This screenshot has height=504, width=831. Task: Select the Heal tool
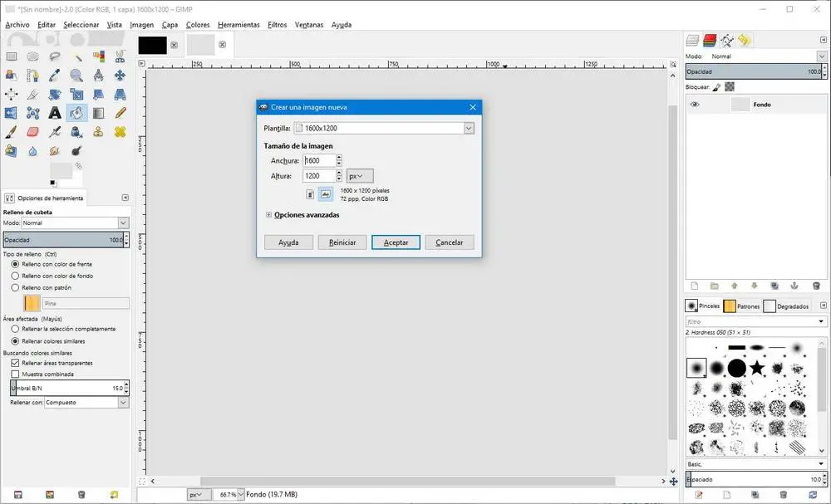coord(120,132)
